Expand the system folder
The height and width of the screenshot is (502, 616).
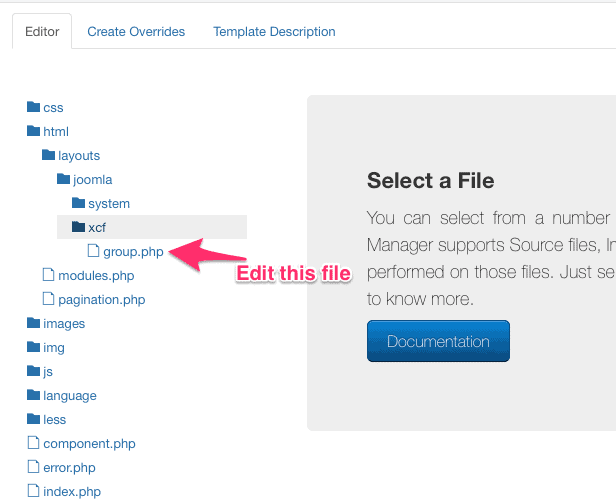coord(108,204)
